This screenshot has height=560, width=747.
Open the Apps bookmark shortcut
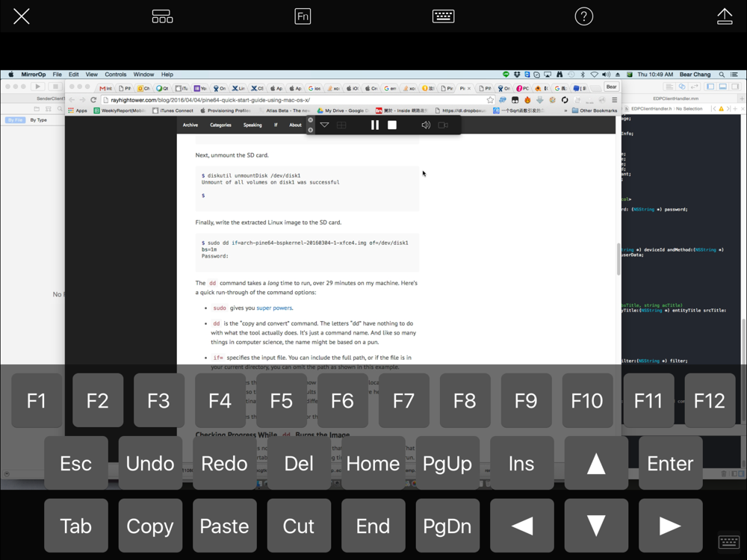78,111
